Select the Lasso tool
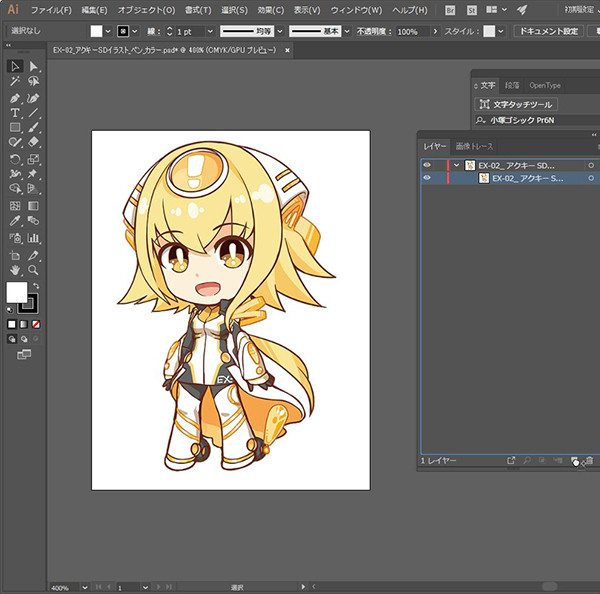This screenshot has width=600, height=594. point(33,81)
